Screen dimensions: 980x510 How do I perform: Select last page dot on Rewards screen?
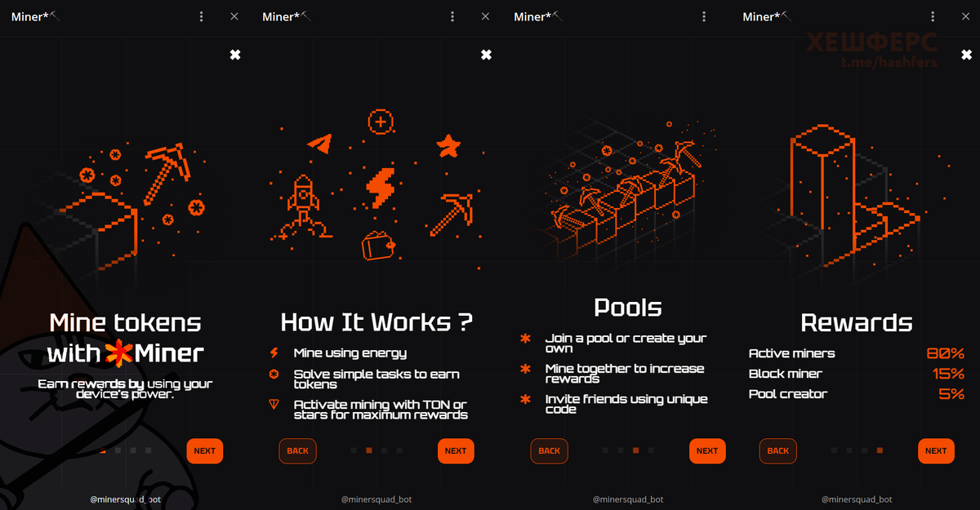pos(880,450)
